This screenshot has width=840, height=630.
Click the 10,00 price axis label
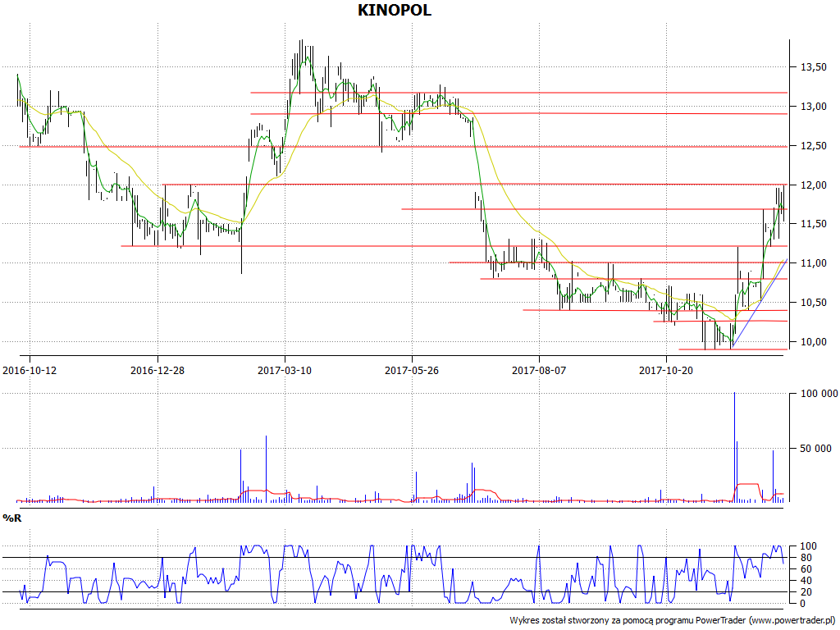(x=814, y=342)
